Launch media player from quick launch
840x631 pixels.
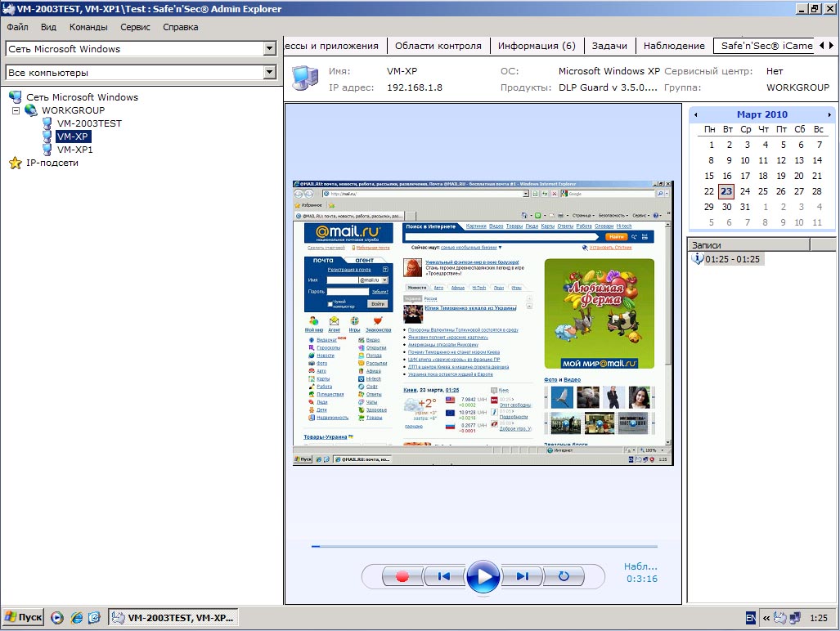coord(56,618)
